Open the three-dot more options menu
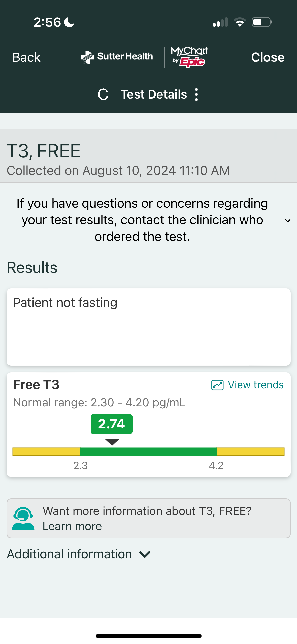Screen dimensions: 297x644 (196, 94)
